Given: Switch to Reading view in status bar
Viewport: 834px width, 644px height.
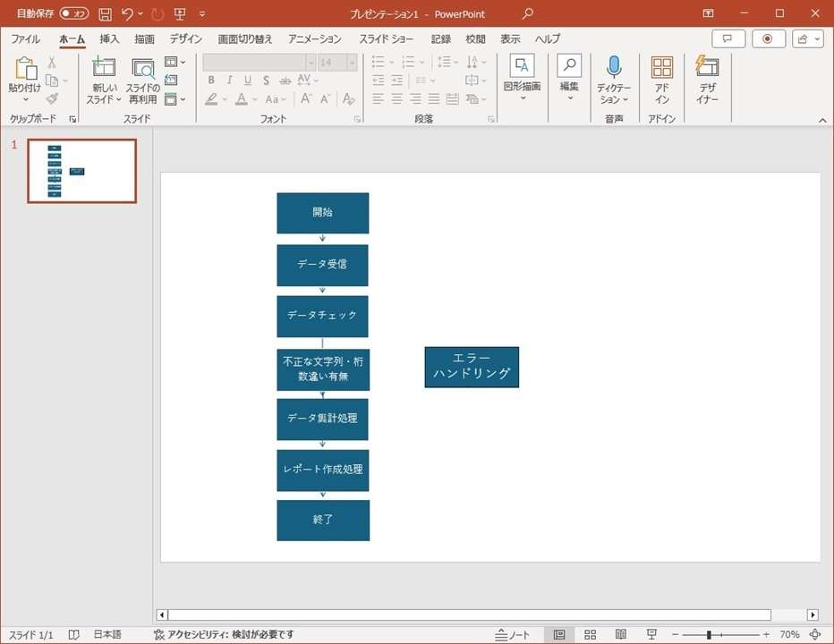Looking at the screenshot, I should click(x=620, y=634).
